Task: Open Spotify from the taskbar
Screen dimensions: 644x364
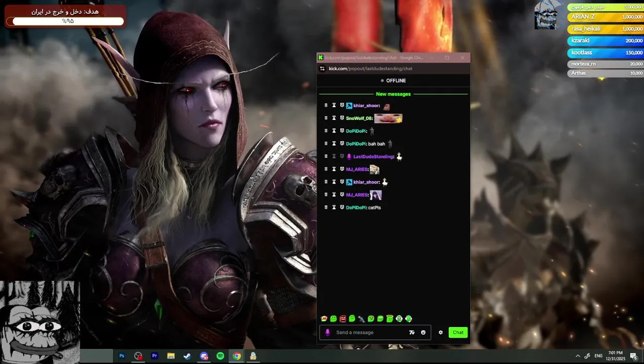Action: point(220,356)
